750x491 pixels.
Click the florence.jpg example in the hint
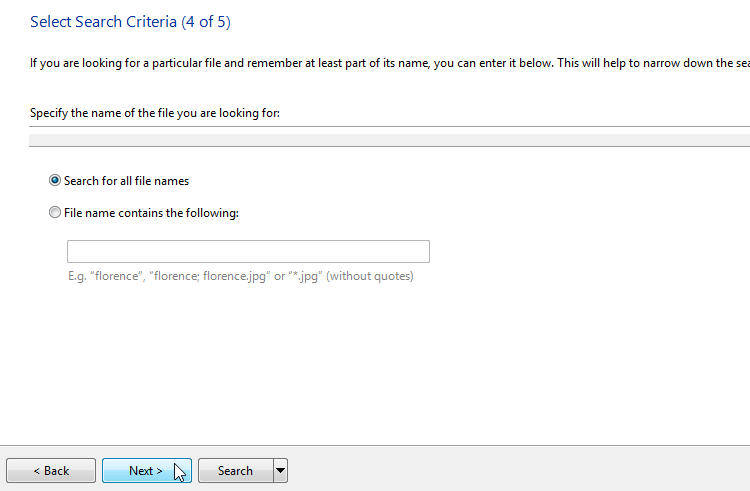234,276
